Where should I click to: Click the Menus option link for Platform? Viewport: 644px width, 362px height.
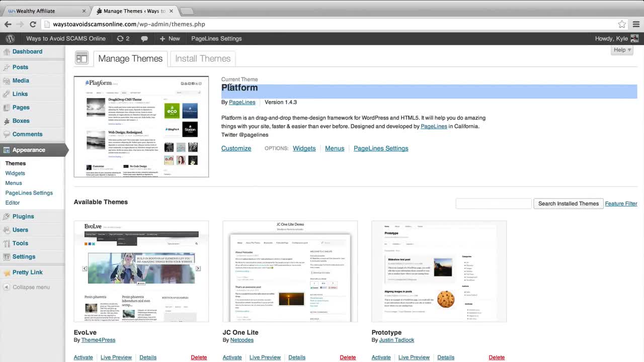(335, 148)
